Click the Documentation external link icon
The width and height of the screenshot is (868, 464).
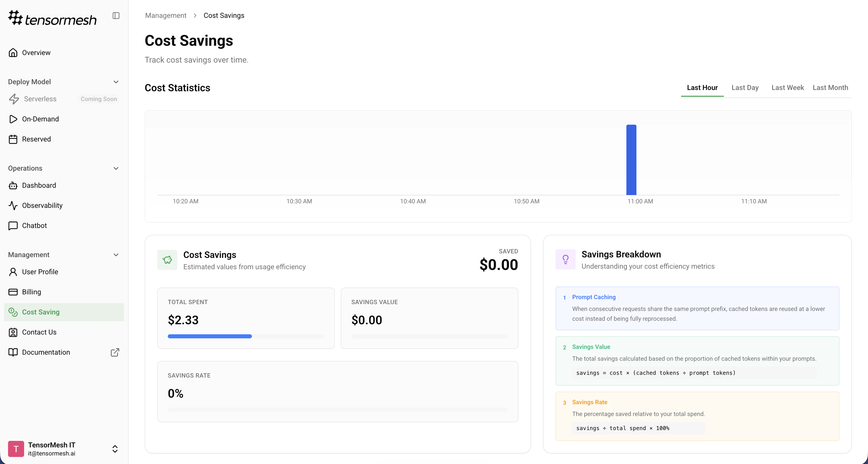[115, 352]
